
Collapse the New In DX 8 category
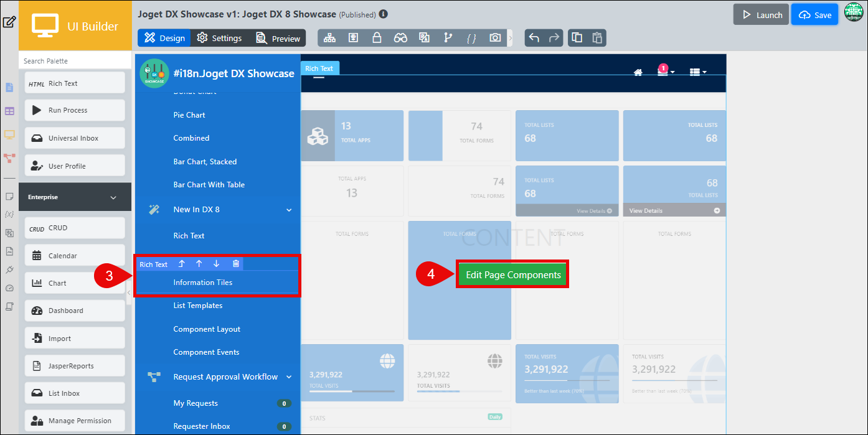289,210
